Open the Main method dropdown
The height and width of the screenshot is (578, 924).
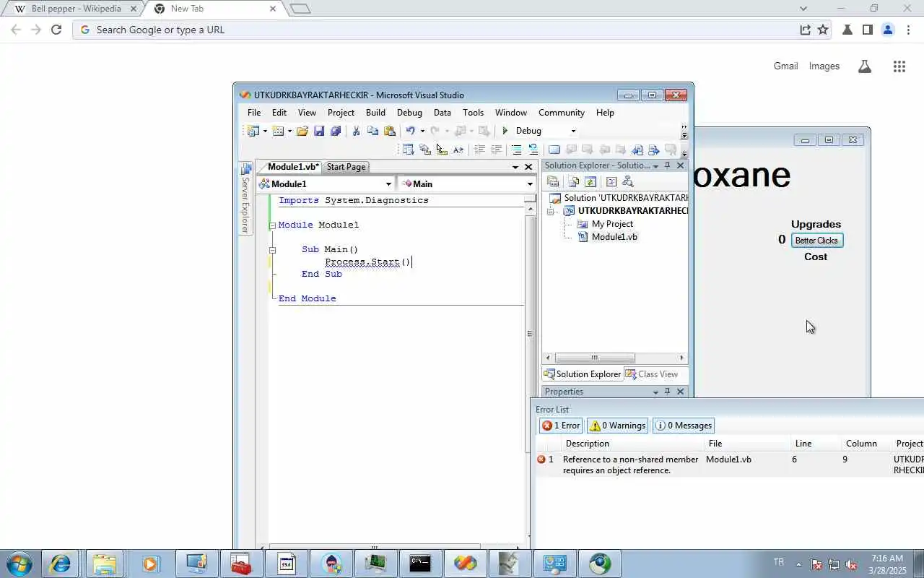[x=530, y=184]
